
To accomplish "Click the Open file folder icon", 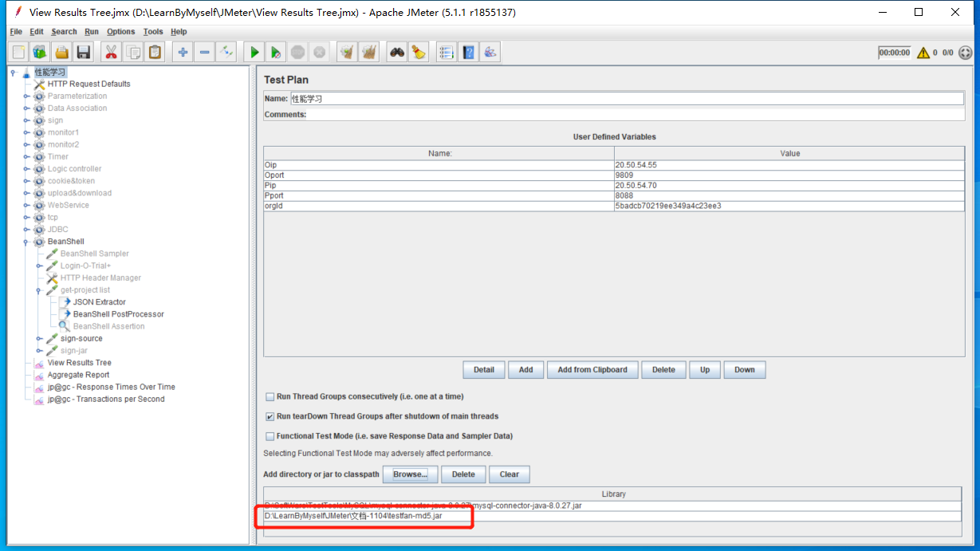I will click(61, 53).
